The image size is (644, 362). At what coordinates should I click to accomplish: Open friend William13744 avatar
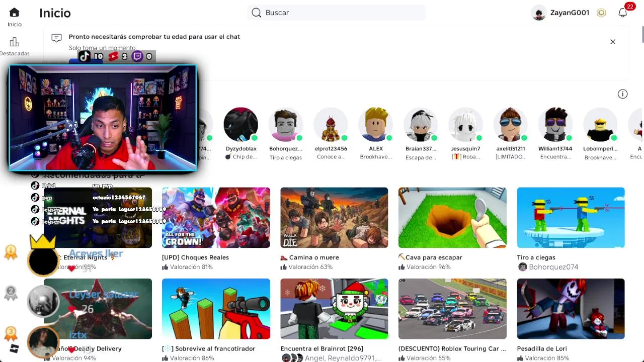click(x=555, y=125)
